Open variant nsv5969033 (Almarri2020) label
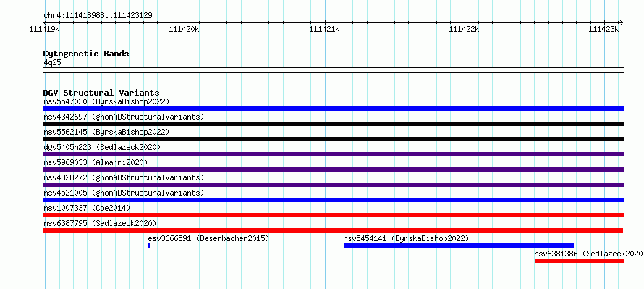The image size is (644, 289). [x=96, y=162]
